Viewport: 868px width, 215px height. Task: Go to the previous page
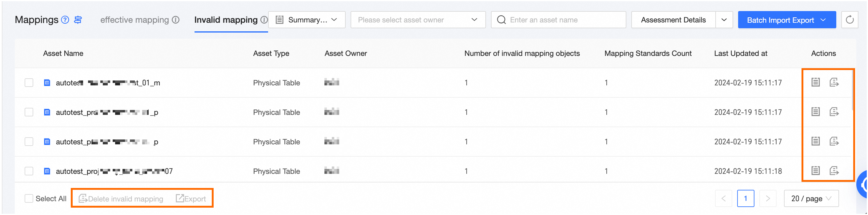(x=723, y=198)
